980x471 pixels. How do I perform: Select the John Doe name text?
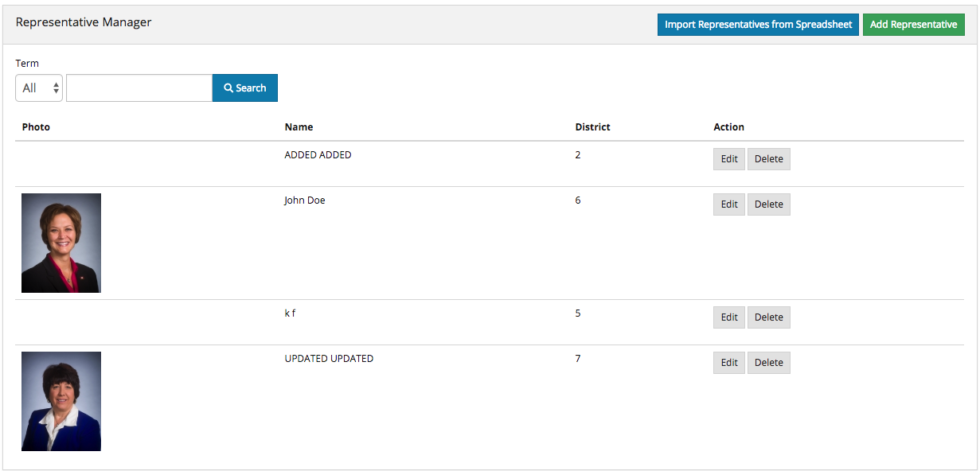[305, 200]
